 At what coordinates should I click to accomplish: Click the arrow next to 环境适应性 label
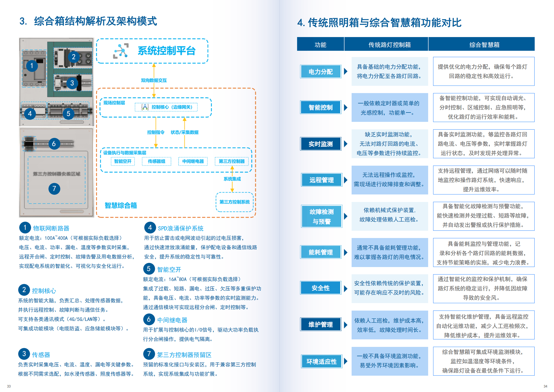346,361
